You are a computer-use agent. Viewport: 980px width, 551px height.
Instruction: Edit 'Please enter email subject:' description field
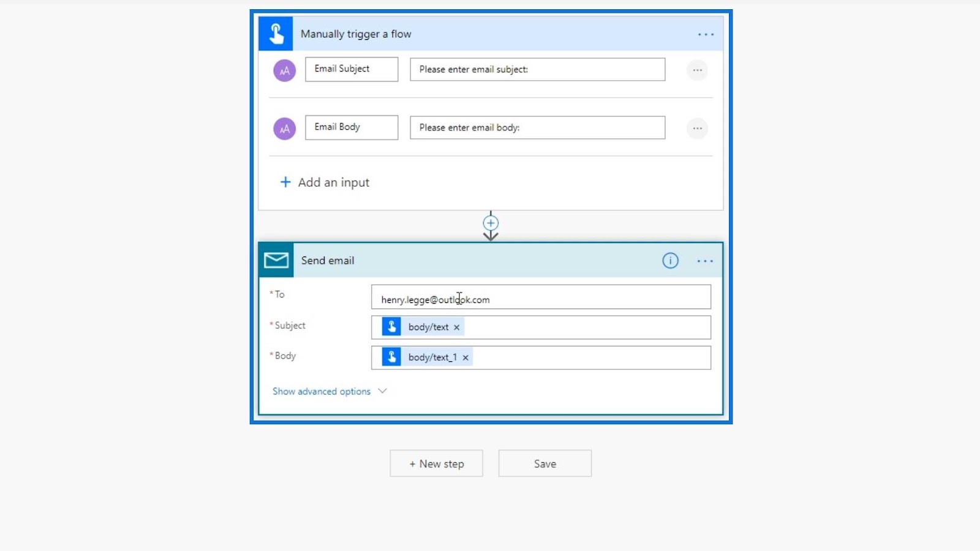coord(537,69)
